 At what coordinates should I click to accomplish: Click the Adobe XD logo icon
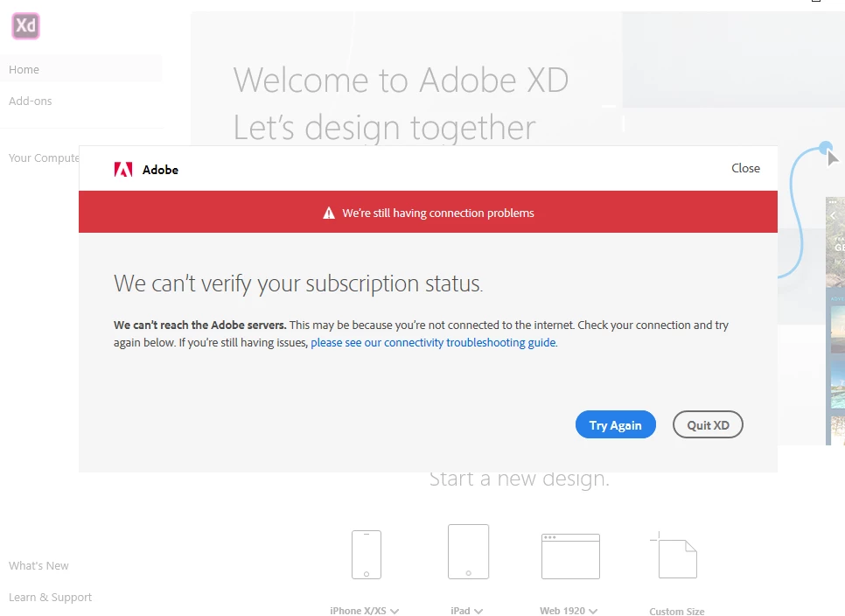tap(26, 26)
